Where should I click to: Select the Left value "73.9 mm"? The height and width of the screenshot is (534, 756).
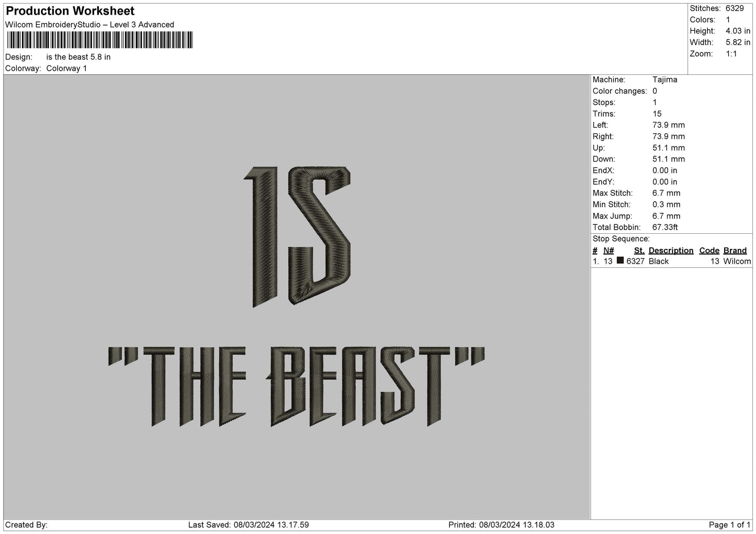669,125
